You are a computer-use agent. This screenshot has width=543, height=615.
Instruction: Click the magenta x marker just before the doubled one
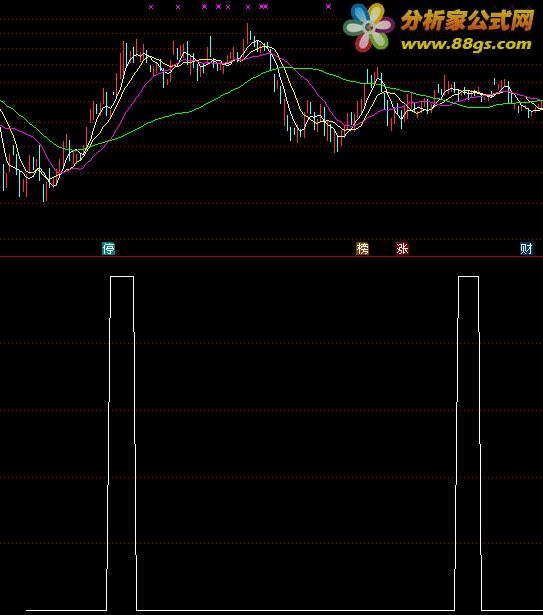pos(248,7)
